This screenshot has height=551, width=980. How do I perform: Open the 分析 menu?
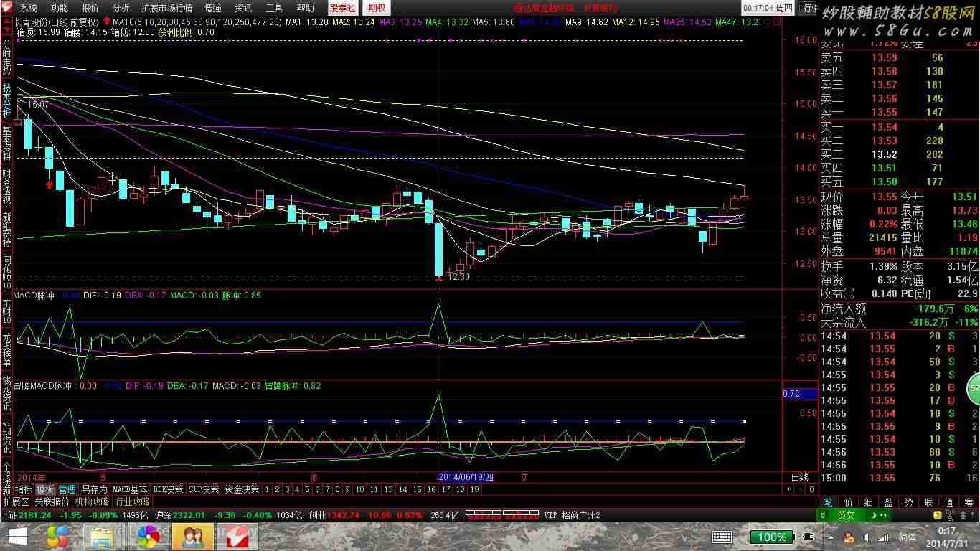pyautogui.click(x=121, y=8)
